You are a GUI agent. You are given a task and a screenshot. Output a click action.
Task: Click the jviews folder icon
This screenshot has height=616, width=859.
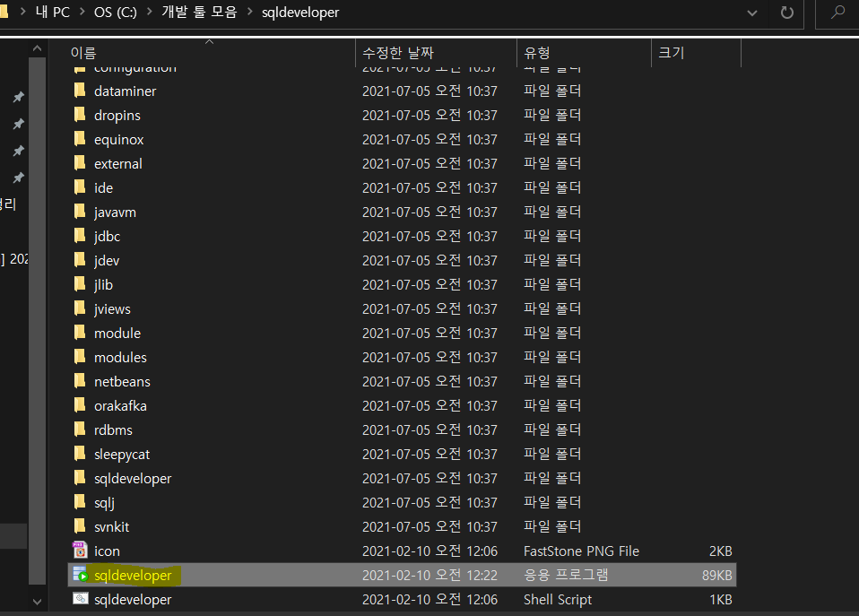[80, 308]
